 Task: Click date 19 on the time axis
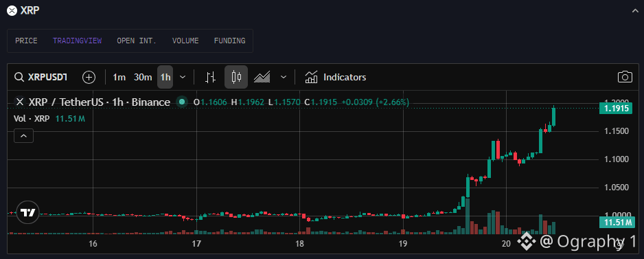(x=403, y=244)
